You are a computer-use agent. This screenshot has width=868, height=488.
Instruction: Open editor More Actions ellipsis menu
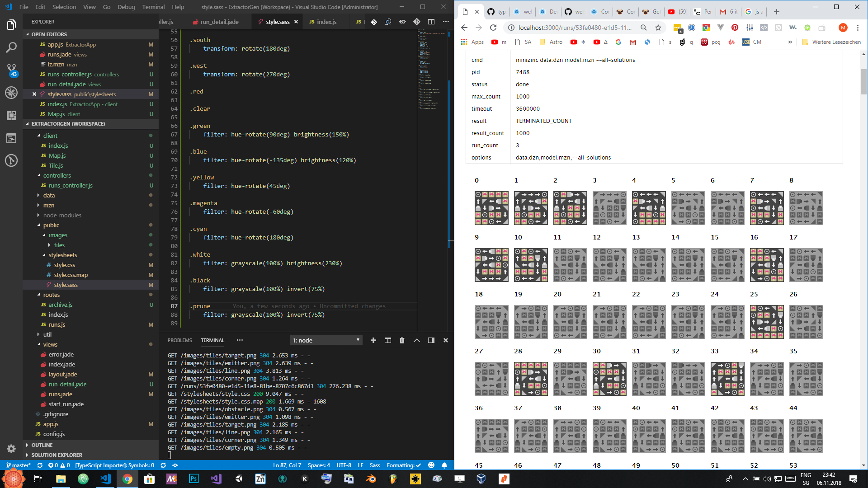[446, 22]
